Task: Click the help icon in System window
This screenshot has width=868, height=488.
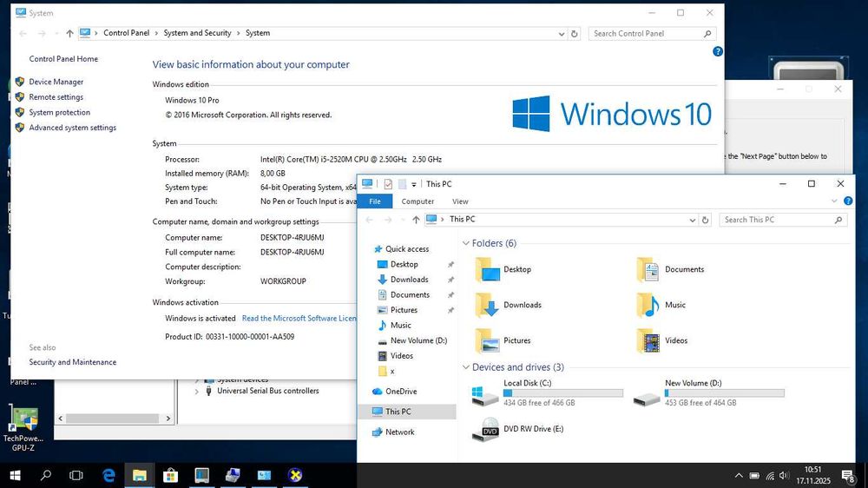Action: click(x=718, y=51)
